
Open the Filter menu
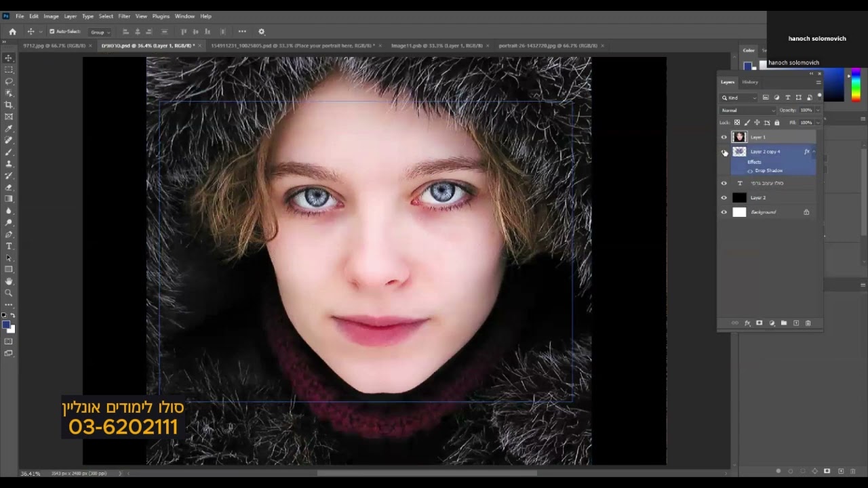click(124, 16)
